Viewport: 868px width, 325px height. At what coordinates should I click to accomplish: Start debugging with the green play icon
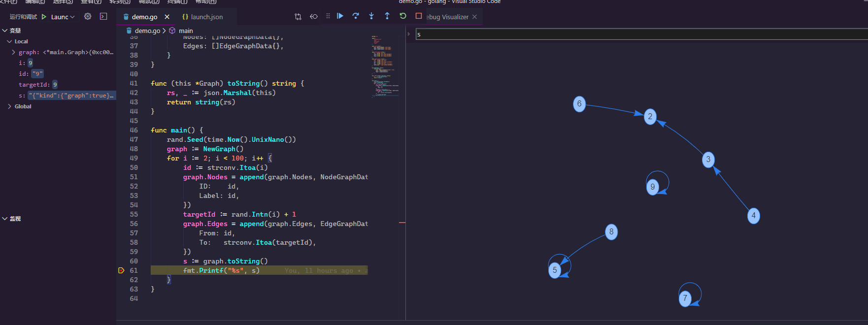pos(44,17)
